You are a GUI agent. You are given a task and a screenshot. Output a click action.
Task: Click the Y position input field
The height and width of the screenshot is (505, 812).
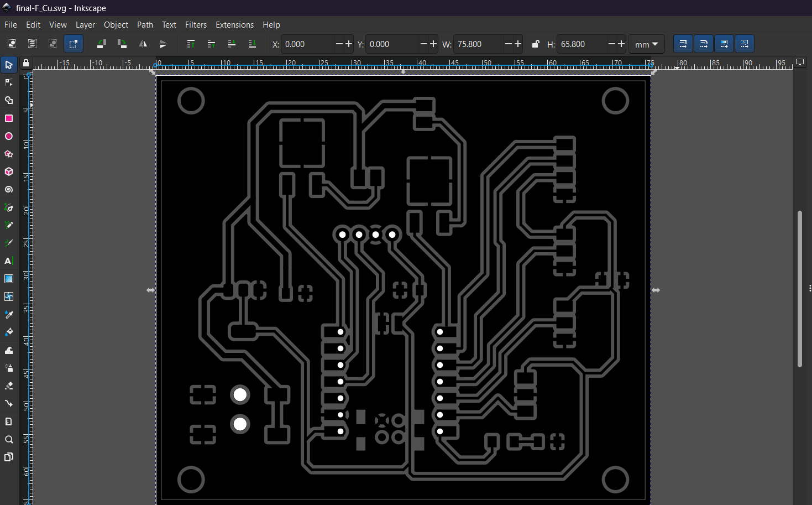pos(392,44)
